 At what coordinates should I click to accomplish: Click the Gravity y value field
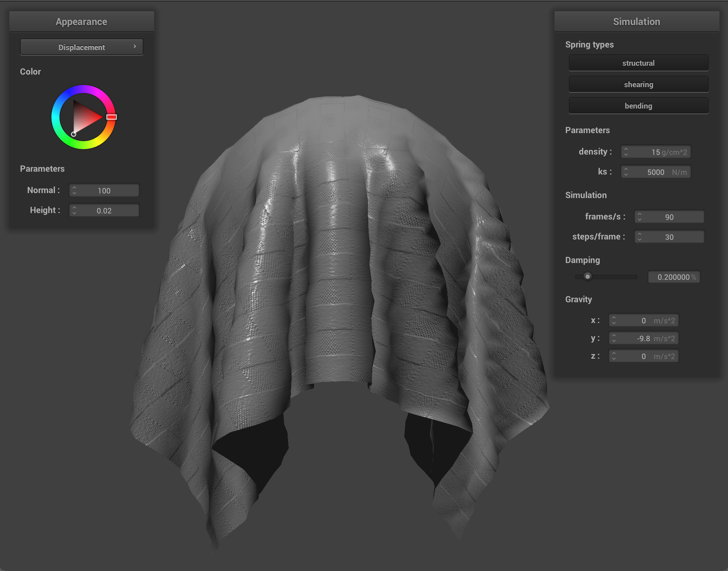(644, 338)
